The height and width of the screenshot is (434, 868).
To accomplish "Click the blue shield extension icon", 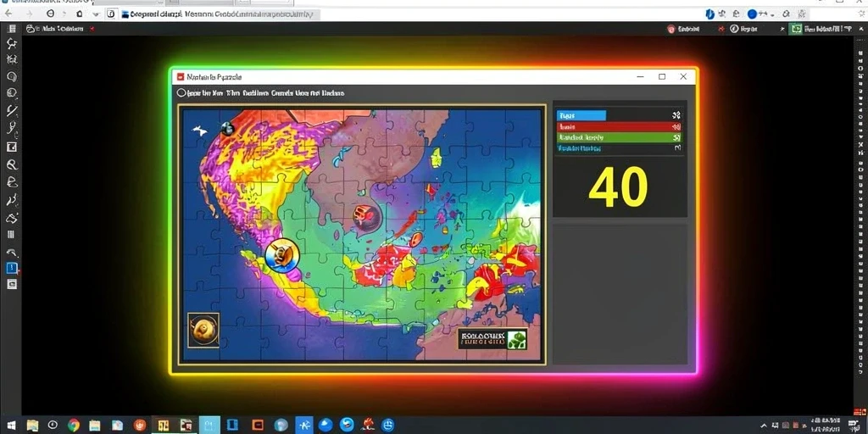I will coord(710,14).
